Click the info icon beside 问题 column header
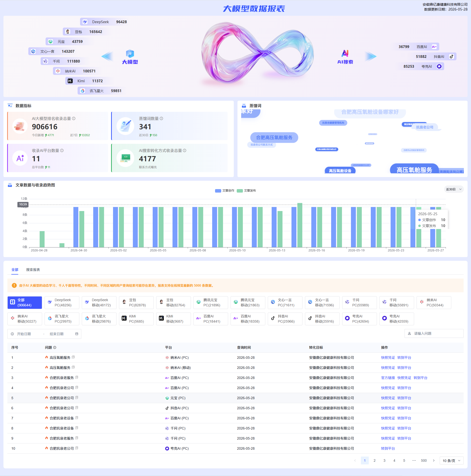The image size is (471, 476). [x=55, y=347]
